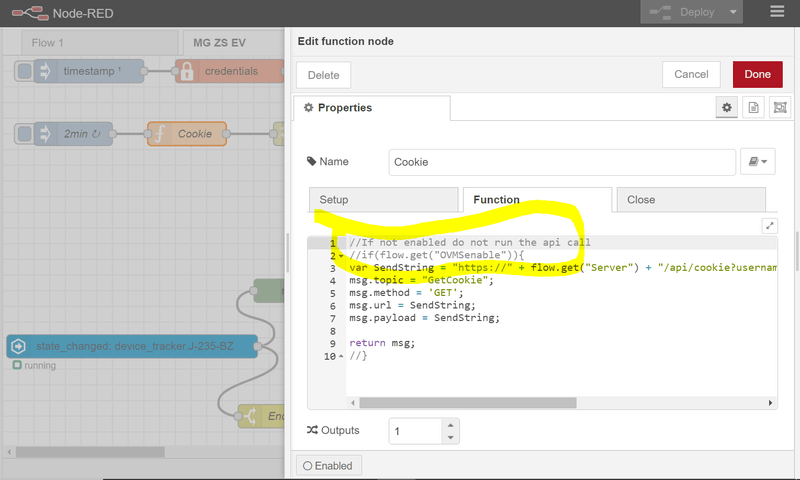Screen dimensions: 800x480
Task: Click the code editor horizontal scrollbar thumb
Action: [468, 403]
